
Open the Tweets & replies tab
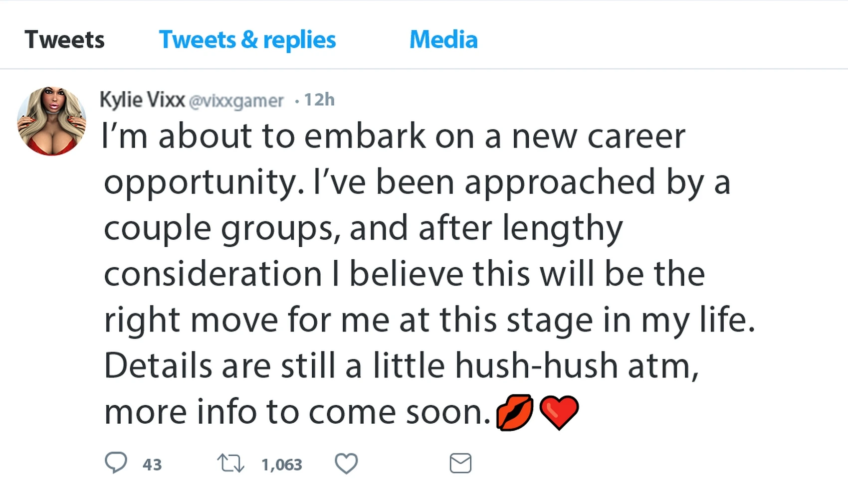(x=247, y=39)
